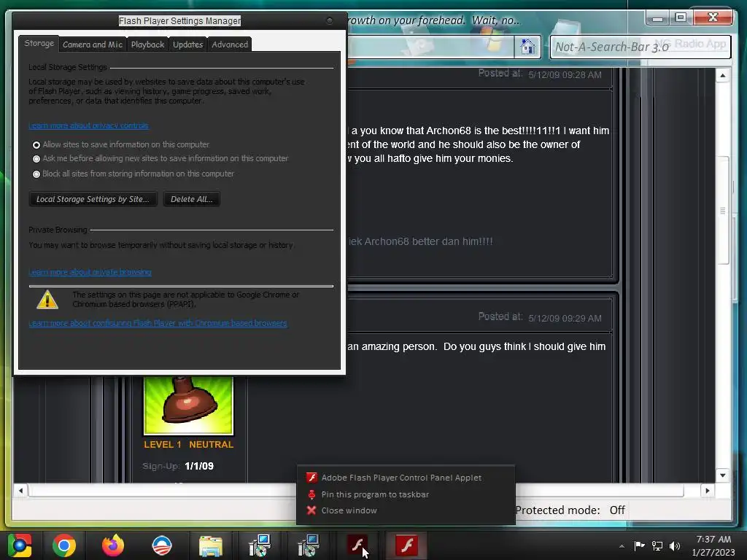Screen dimensions: 747x560
Task: Click the LEVEL 1 NEUTRAL label
Action: click(x=189, y=444)
